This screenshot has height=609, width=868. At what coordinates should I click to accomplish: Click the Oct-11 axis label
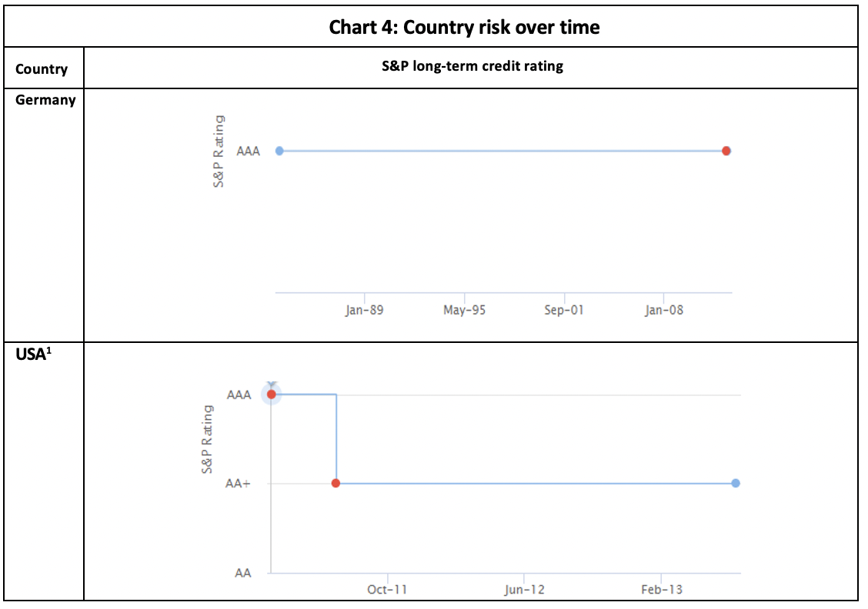(387, 590)
